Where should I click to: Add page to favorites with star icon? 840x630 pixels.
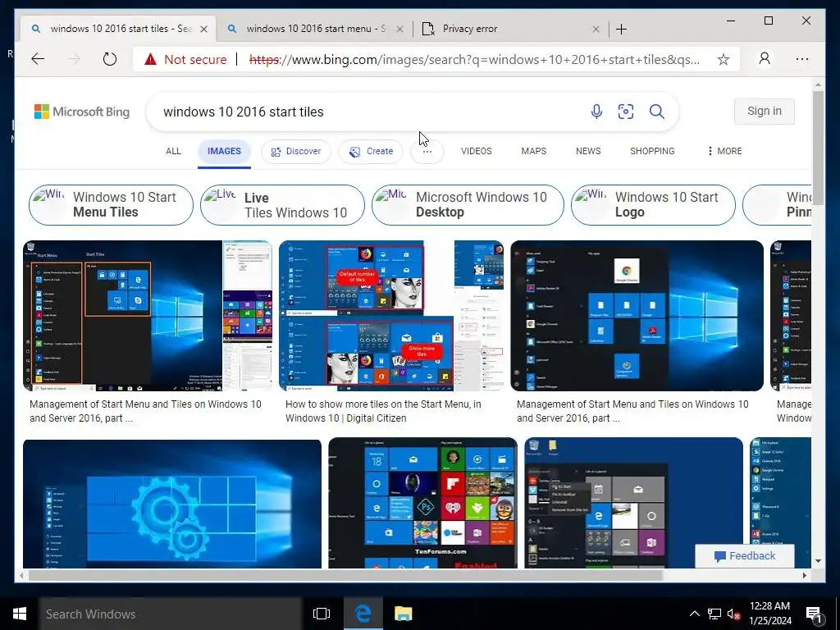pos(724,59)
